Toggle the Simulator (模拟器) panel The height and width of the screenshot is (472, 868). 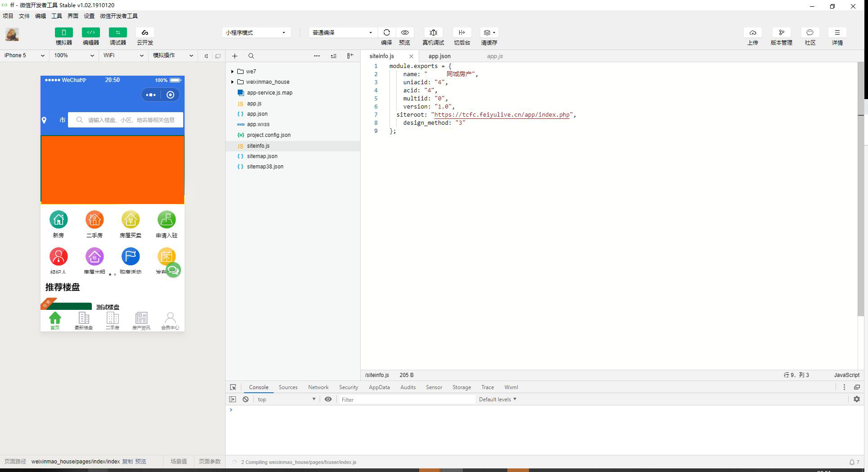(x=64, y=32)
